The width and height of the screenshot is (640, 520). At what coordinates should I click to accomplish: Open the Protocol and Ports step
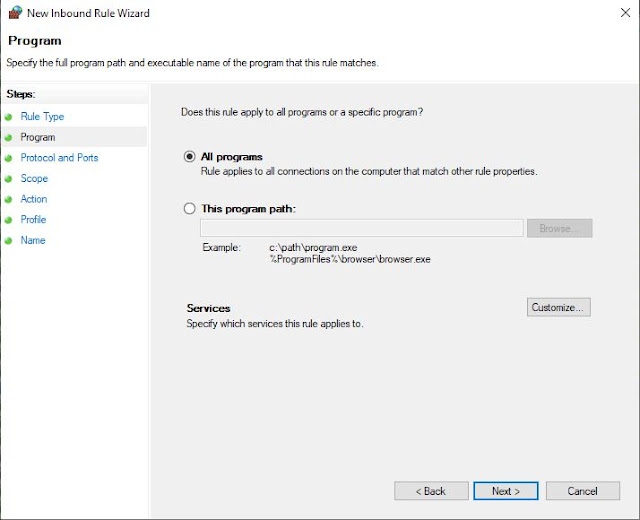tap(60, 158)
